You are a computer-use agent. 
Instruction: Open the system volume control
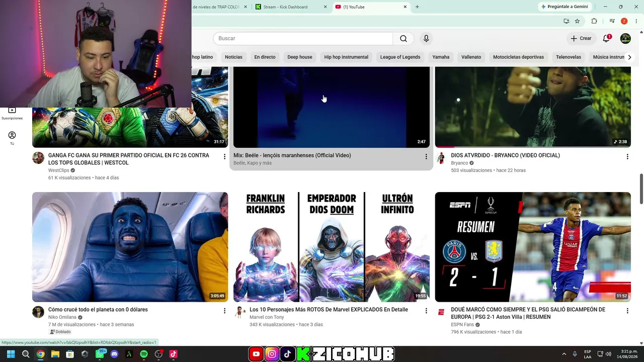point(608,354)
